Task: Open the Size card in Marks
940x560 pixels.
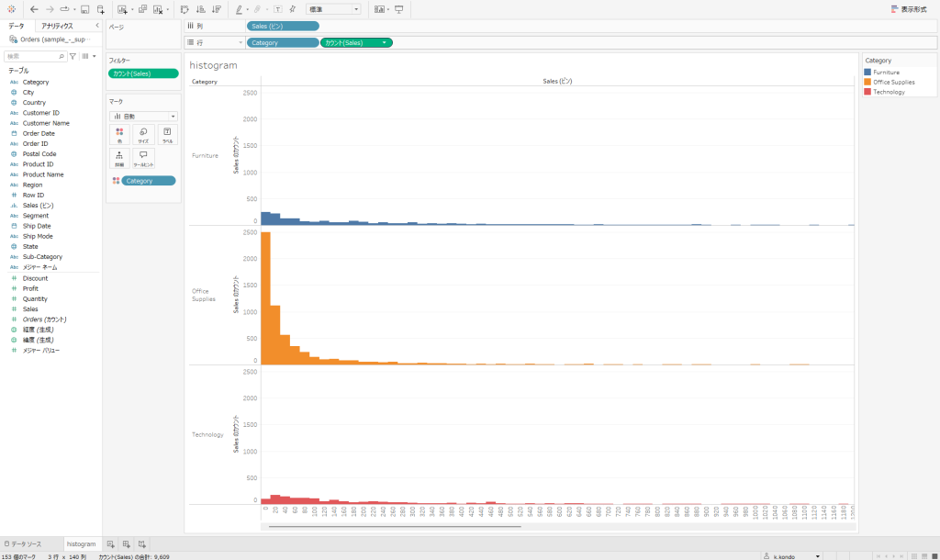Action: [x=143, y=135]
